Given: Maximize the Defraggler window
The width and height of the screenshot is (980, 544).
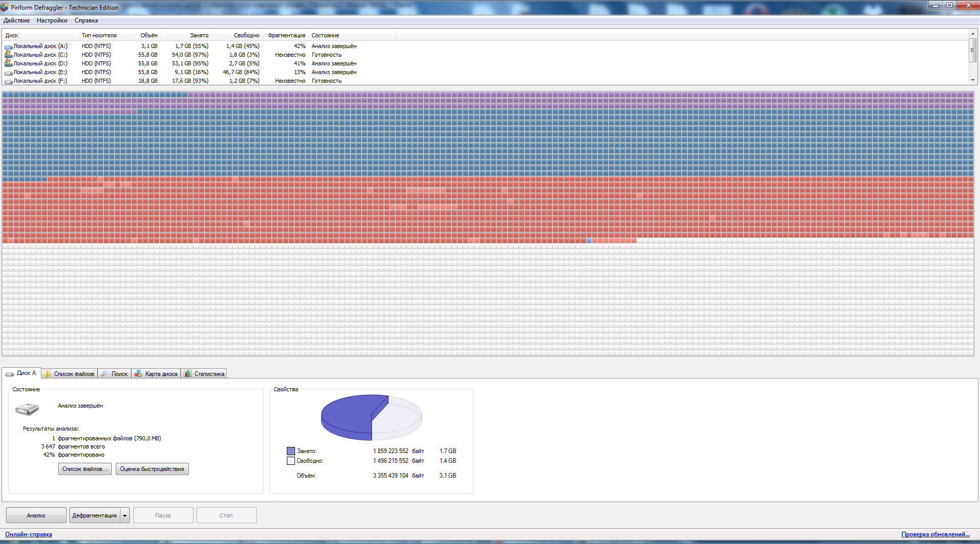Looking at the screenshot, I should 949,5.
